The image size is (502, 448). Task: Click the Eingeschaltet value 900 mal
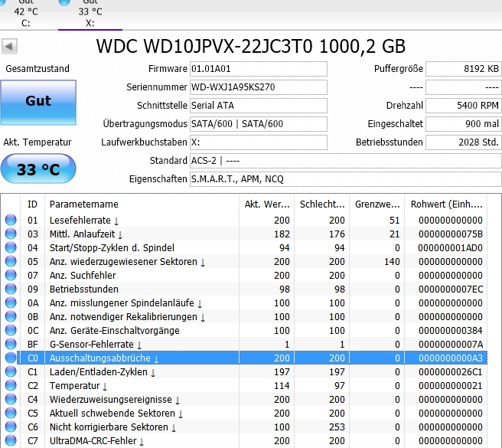[x=463, y=124]
